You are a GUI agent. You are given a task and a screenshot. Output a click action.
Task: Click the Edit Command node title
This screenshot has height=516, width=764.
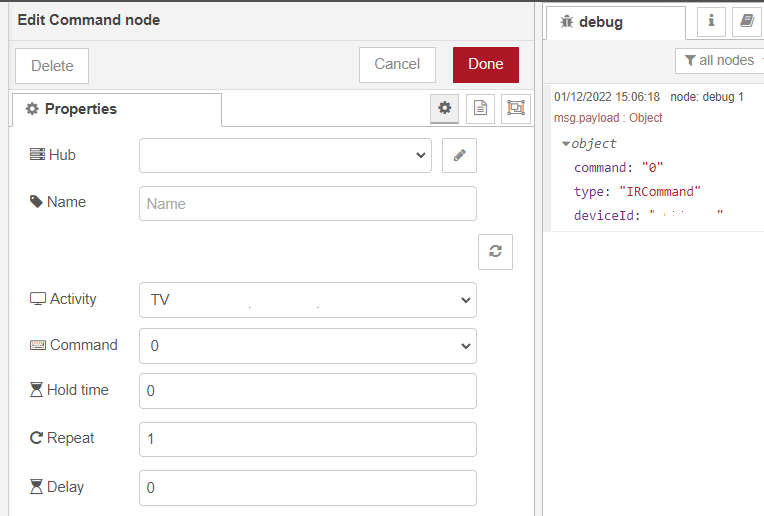tap(89, 20)
